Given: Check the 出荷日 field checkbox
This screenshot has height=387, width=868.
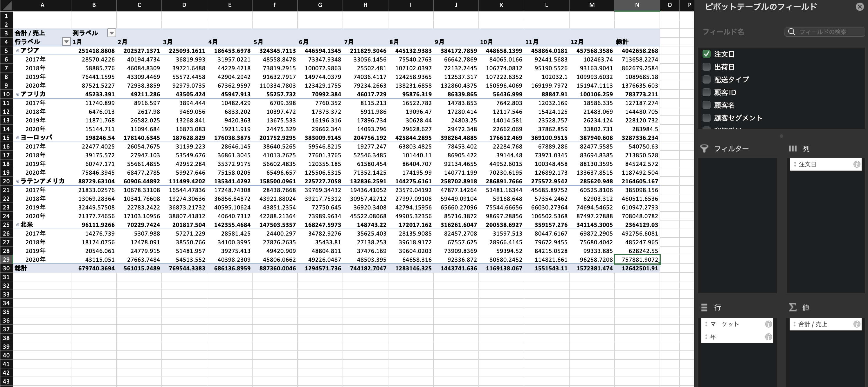Looking at the screenshot, I should click(706, 67).
